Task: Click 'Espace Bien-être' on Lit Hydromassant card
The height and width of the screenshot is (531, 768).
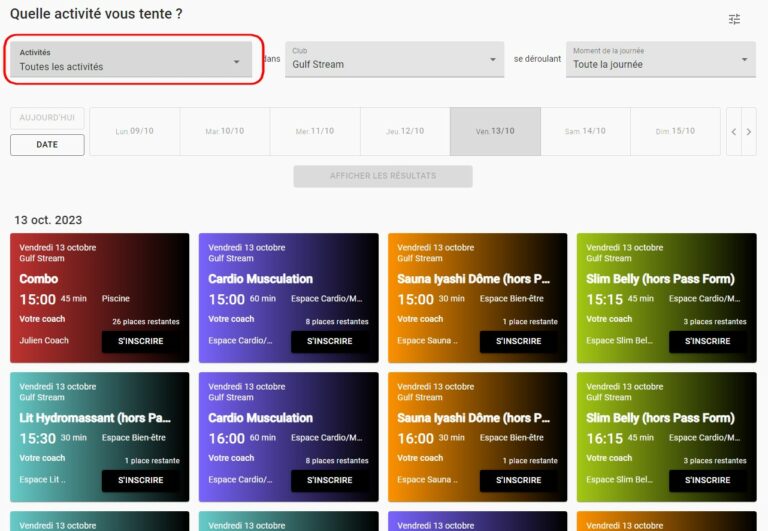Action: point(134,437)
